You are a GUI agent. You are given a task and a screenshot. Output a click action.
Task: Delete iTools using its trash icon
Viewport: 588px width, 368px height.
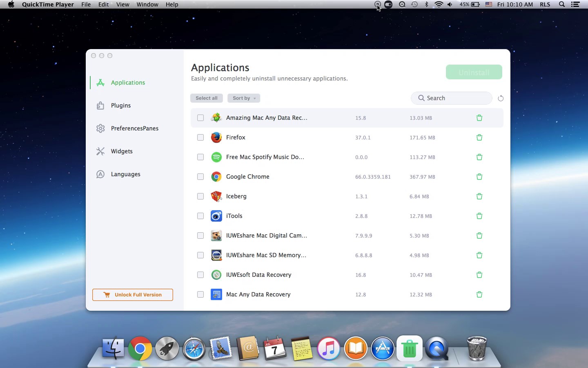pyautogui.click(x=479, y=216)
